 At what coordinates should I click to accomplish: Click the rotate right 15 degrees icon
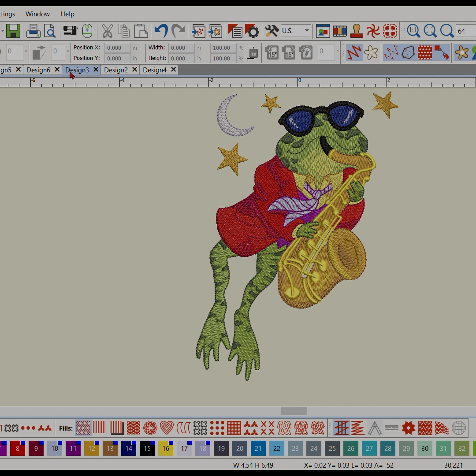tap(289, 52)
